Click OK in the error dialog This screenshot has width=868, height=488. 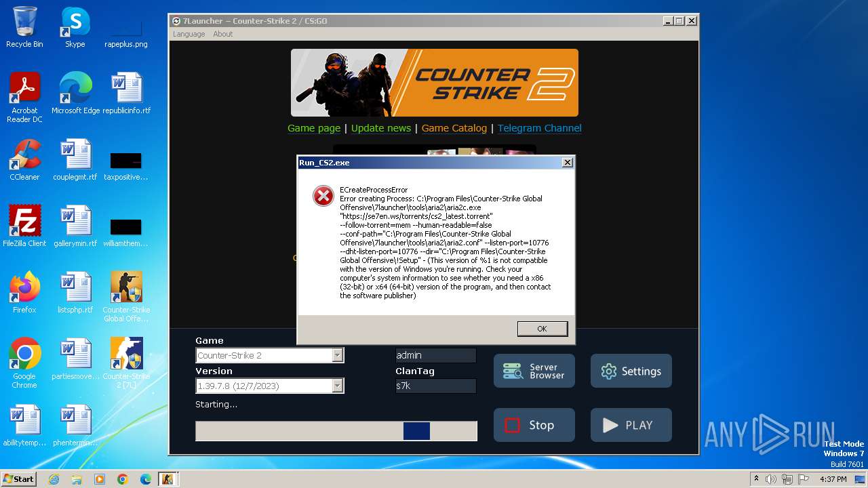coord(542,329)
